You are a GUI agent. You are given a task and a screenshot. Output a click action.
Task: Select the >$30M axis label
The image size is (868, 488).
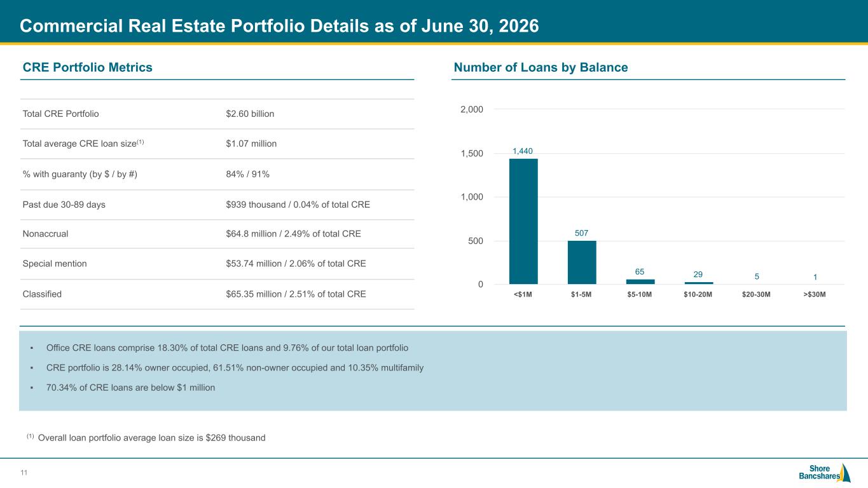click(815, 294)
